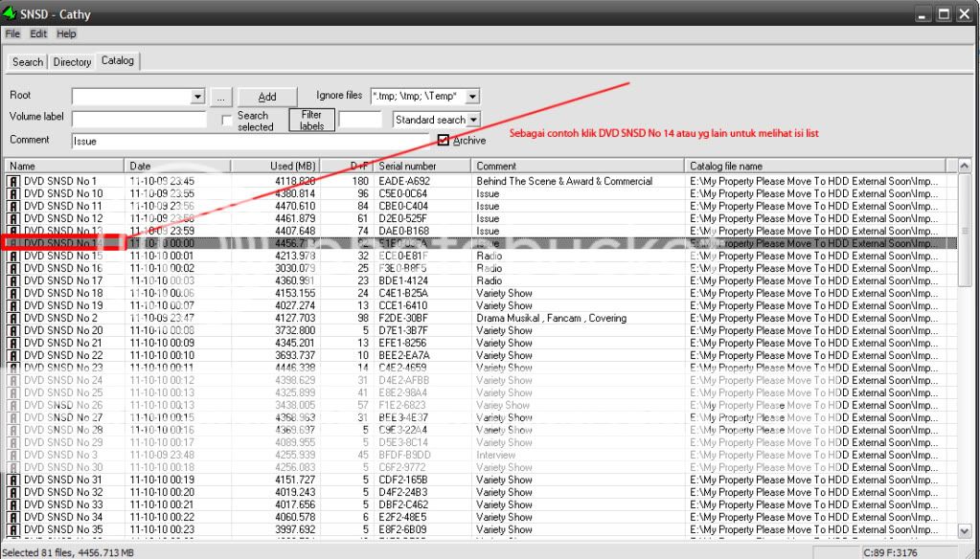Sort list by the Date column header
This screenshot has width=980, height=559.
click(177, 167)
